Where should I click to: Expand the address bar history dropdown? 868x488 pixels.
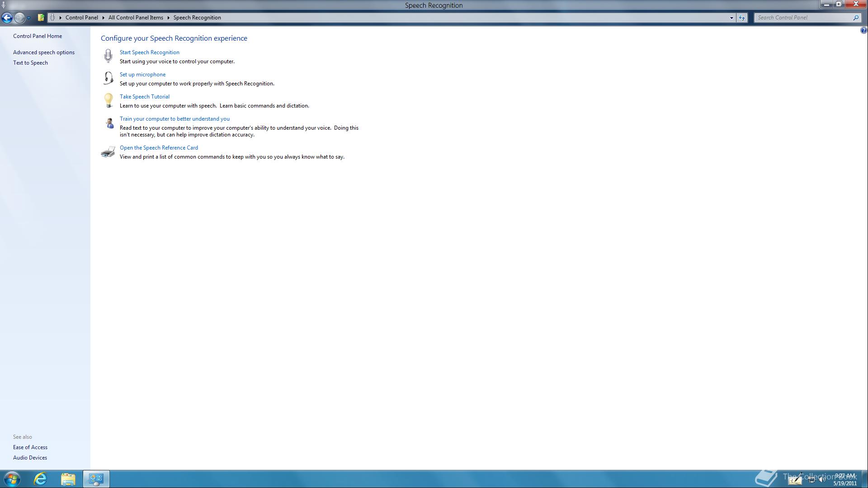pyautogui.click(x=731, y=18)
